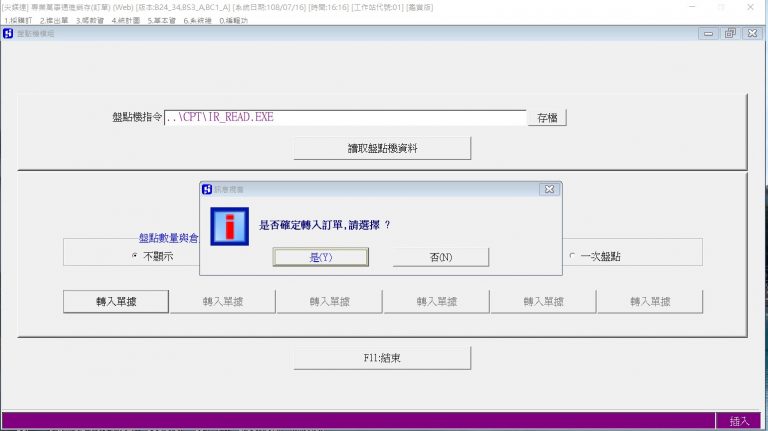
Task: Click the 盤點機指令 label text
Action: [137, 117]
